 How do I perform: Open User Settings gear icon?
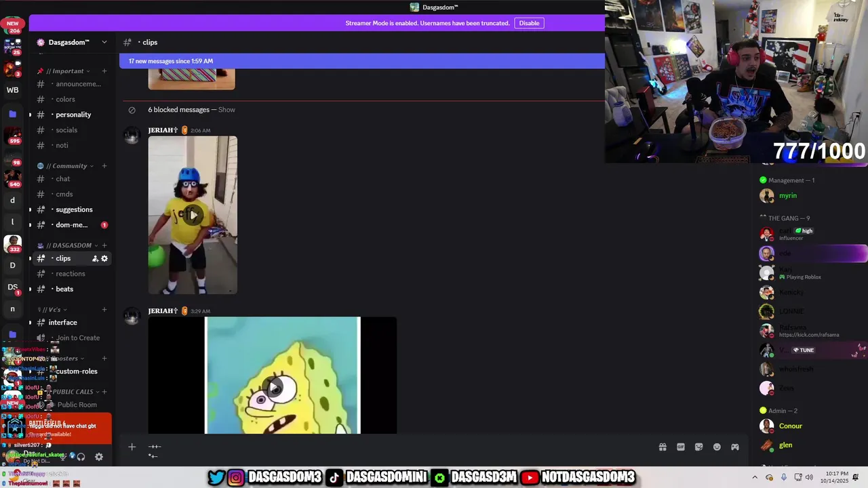pyautogui.click(x=99, y=457)
